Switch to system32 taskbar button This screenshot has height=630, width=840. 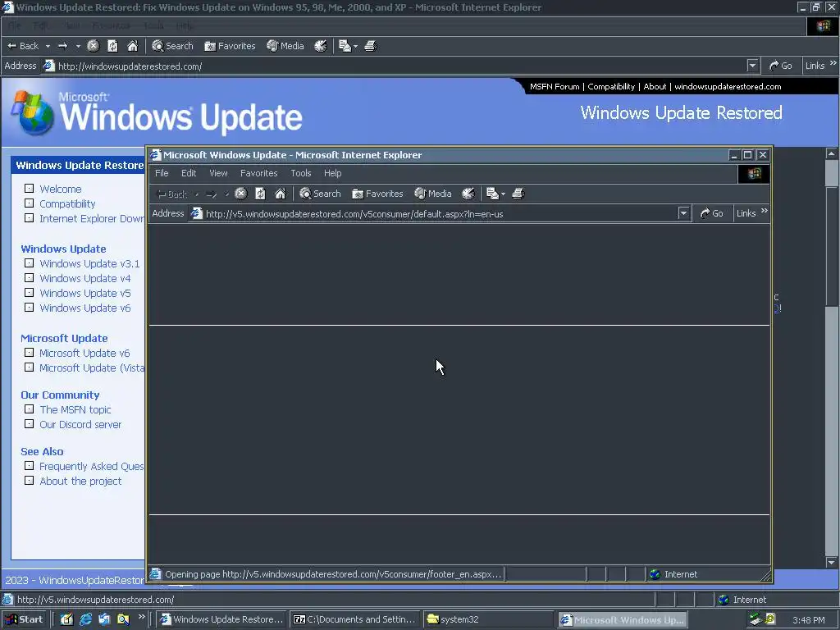487,619
